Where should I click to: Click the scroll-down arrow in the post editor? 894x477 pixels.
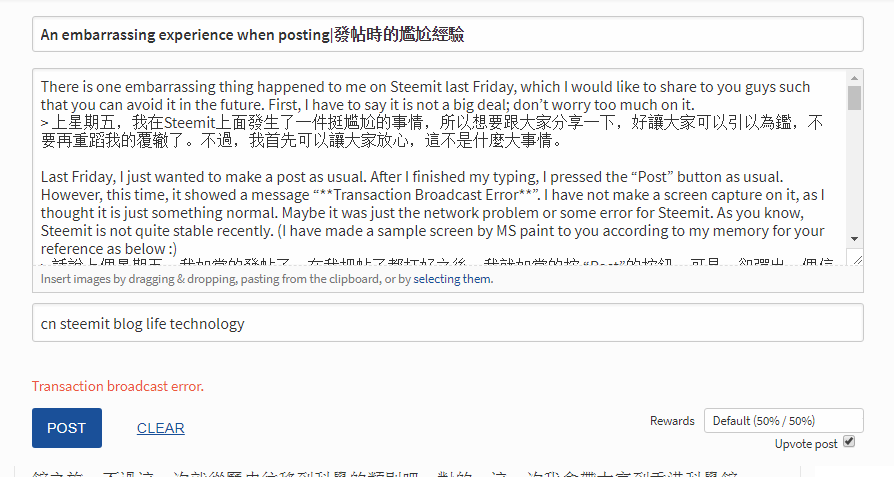tap(854, 238)
